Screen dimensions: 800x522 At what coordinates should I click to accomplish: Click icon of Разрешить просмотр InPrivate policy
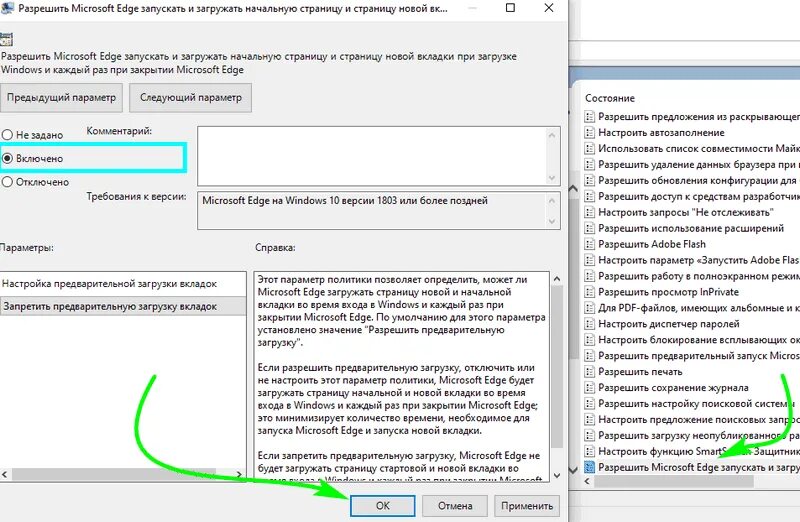click(589, 292)
